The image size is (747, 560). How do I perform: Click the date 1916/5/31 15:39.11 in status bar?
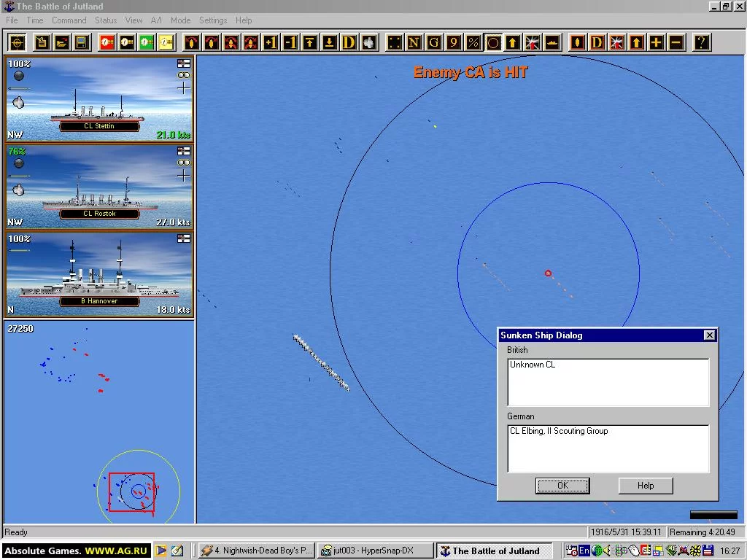coord(626,532)
